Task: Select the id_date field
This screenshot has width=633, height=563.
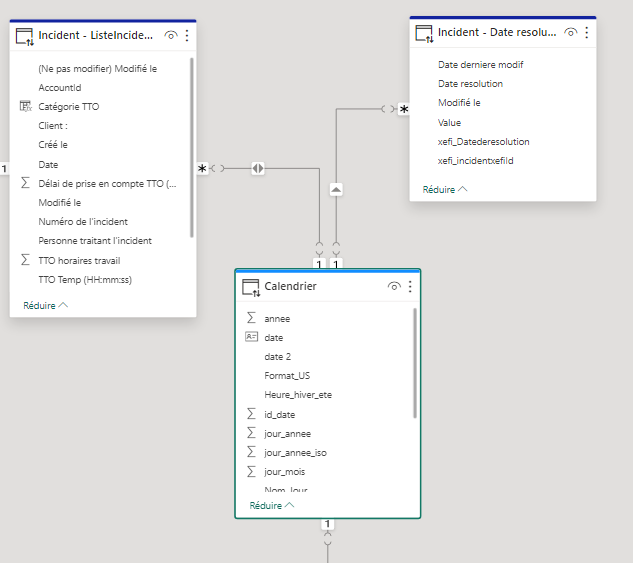Action: tap(279, 415)
